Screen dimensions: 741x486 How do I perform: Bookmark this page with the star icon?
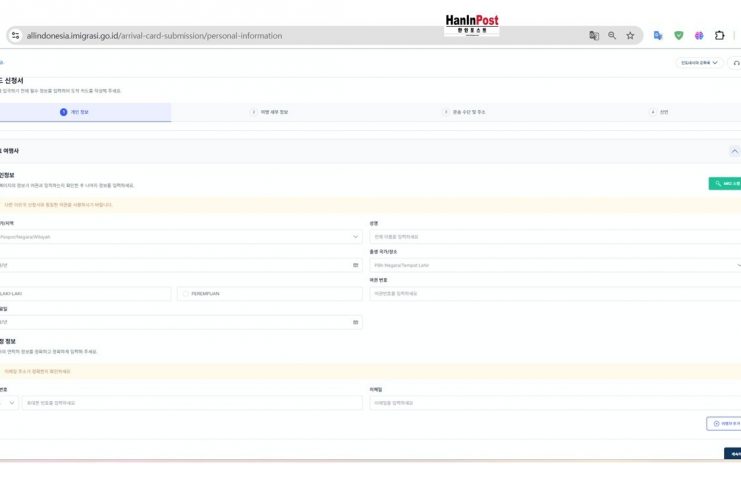point(630,35)
